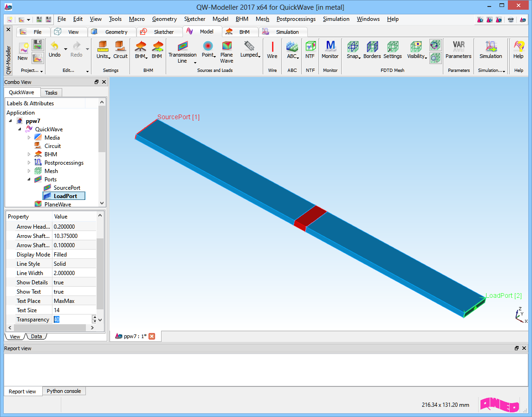Select the PlaneWave tree item
Image resolution: width=532 pixels, height=417 pixels.
pyautogui.click(x=58, y=204)
